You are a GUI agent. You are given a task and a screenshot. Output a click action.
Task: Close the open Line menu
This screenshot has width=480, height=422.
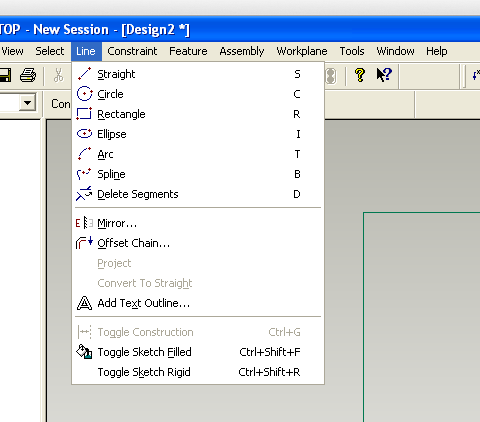tap(86, 51)
